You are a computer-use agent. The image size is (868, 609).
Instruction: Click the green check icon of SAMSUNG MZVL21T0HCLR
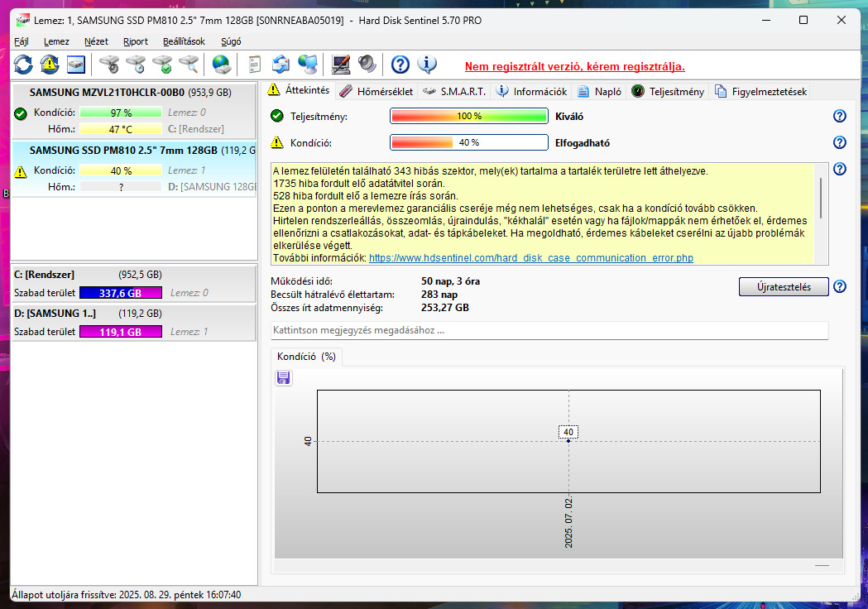tap(21, 114)
